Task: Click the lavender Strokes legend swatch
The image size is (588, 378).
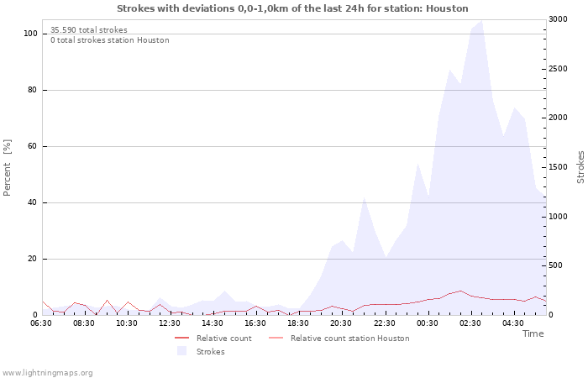Action: [181, 352]
